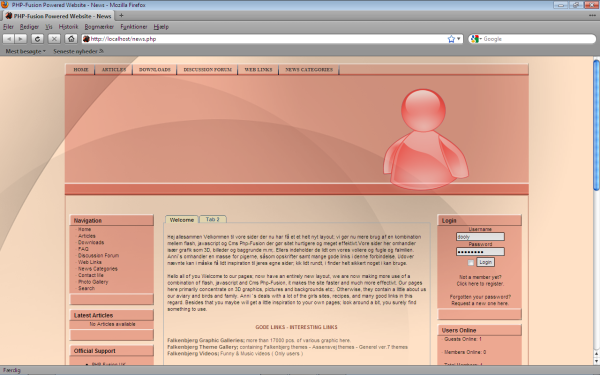Click the vertical scrollbar thumb

click(596, 124)
